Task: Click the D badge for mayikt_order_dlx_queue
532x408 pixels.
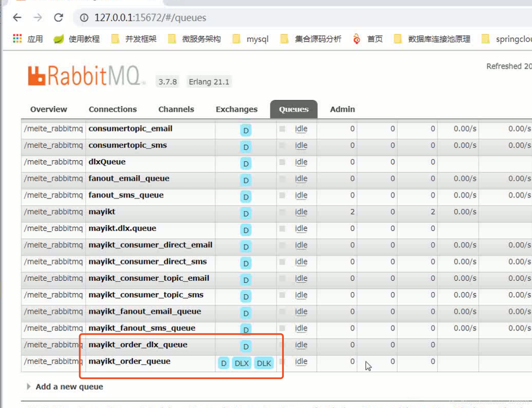Action: [x=246, y=347]
